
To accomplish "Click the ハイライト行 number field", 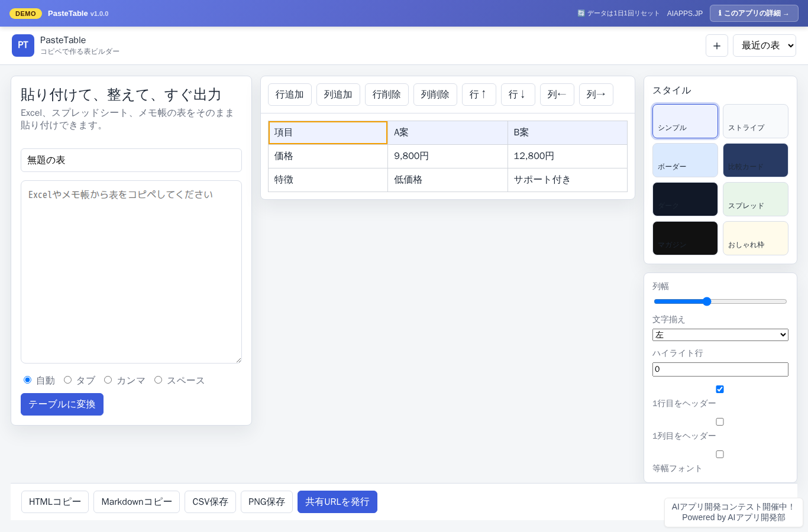I will 720,369.
